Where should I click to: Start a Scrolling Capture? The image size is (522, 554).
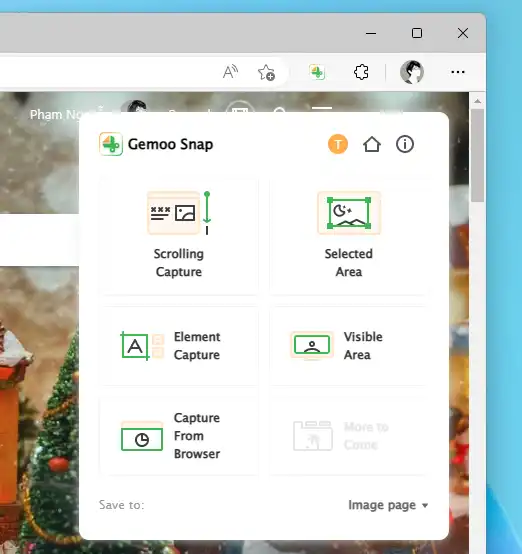(x=179, y=236)
